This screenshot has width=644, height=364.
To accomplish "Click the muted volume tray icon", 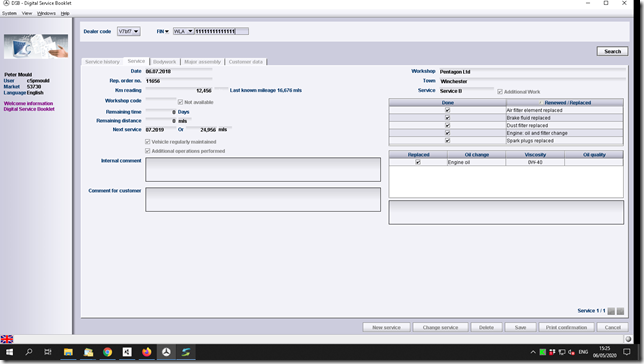I will click(x=571, y=352).
